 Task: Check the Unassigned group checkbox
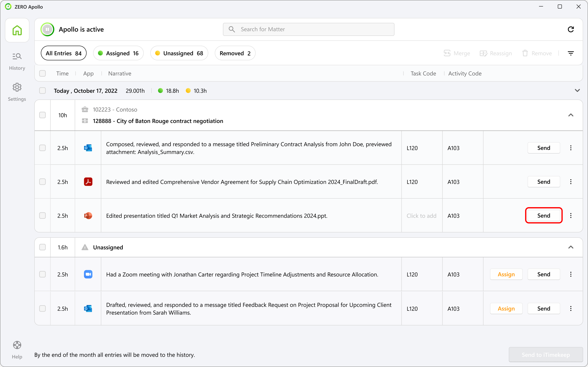pos(42,247)
